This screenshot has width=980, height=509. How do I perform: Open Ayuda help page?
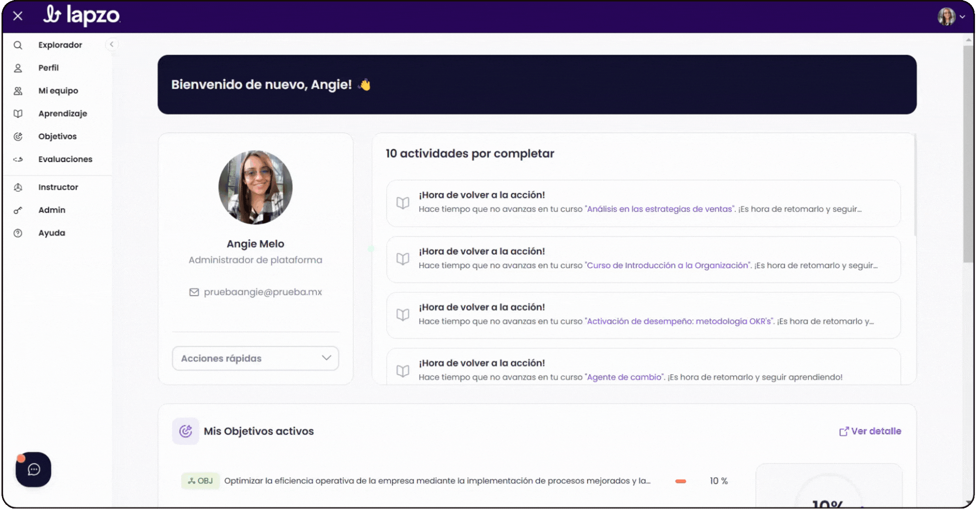point(52,233)
